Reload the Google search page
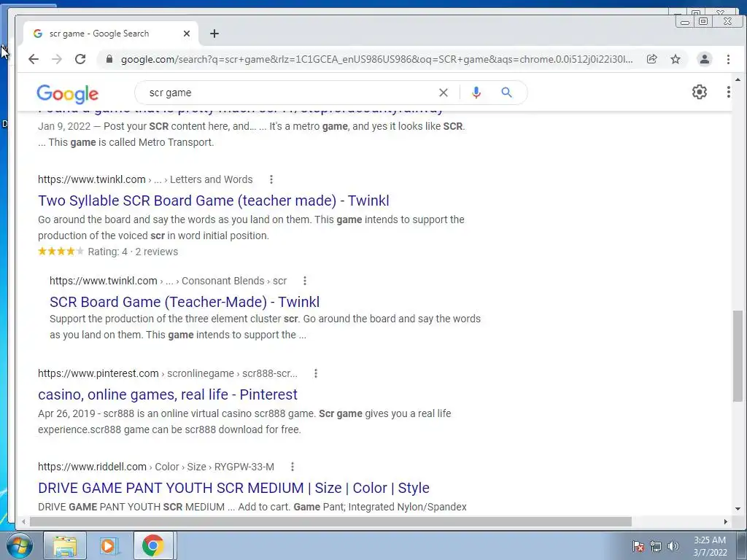The width and height of the screenshot is (747, 560). pyautogui.click(x=80, y=59)
